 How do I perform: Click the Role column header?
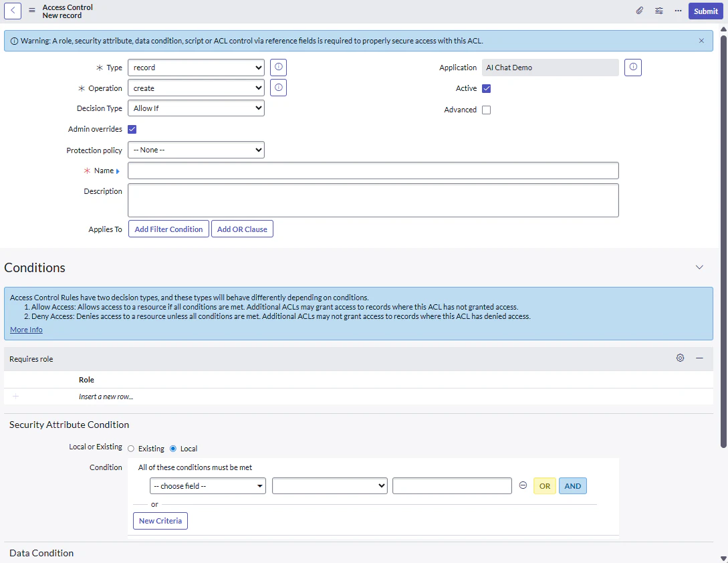point(86,380)
